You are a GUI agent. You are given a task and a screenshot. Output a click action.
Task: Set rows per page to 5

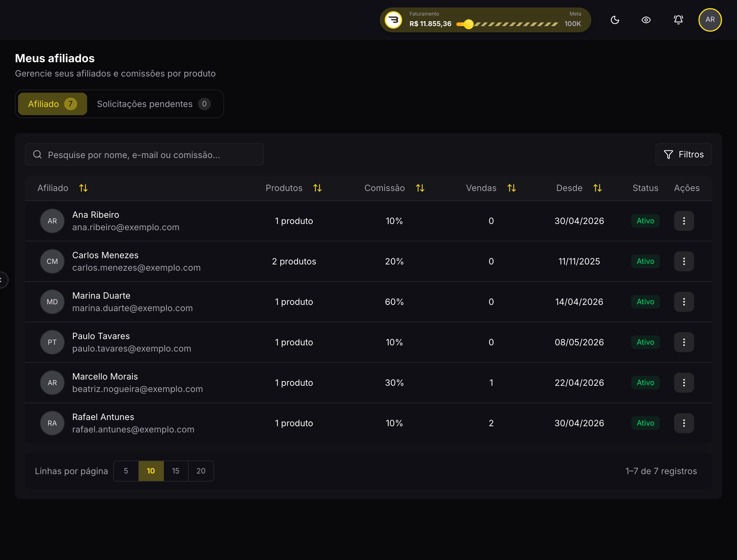pos(126,471)
